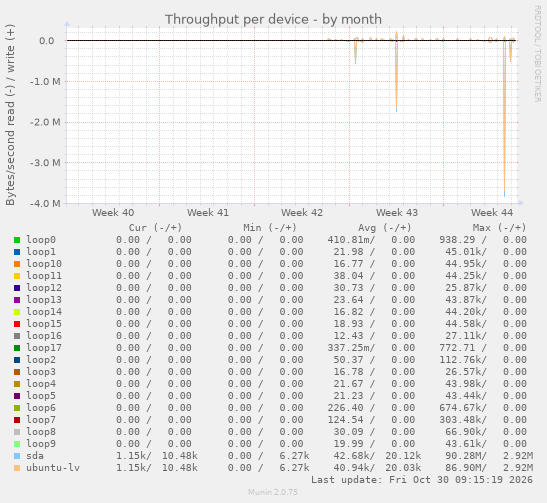Click the 'Min (-/+)' column header
Screen dimensions: 547x503
[x=270, y=228]
